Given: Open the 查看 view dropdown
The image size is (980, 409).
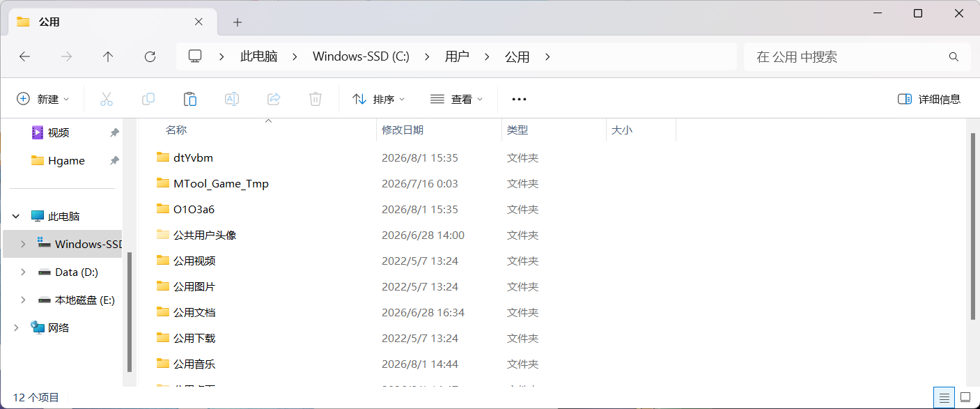Looking at the screenshot, I should click(x=456, y=99).
